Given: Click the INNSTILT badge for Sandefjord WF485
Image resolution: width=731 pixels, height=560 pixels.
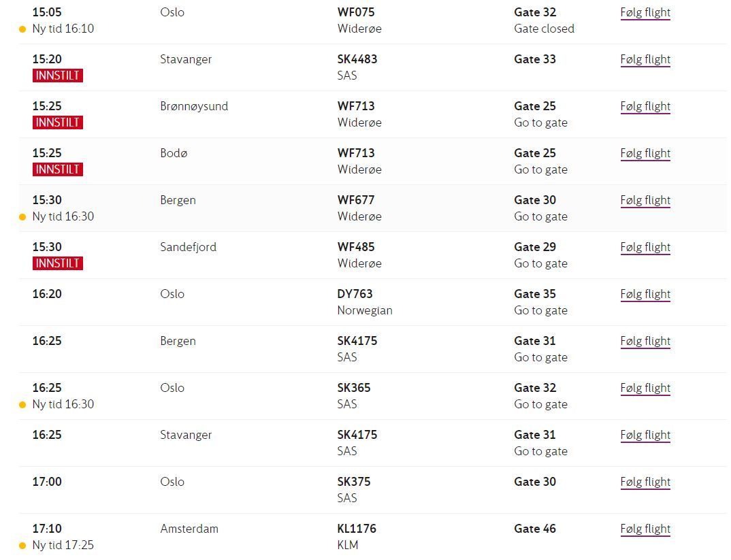Looking at the screenshot, I should [58, 263].
